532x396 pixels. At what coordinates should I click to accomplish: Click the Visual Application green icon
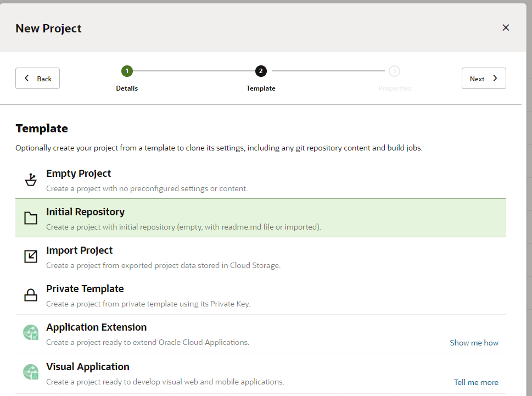pos(31,372)
